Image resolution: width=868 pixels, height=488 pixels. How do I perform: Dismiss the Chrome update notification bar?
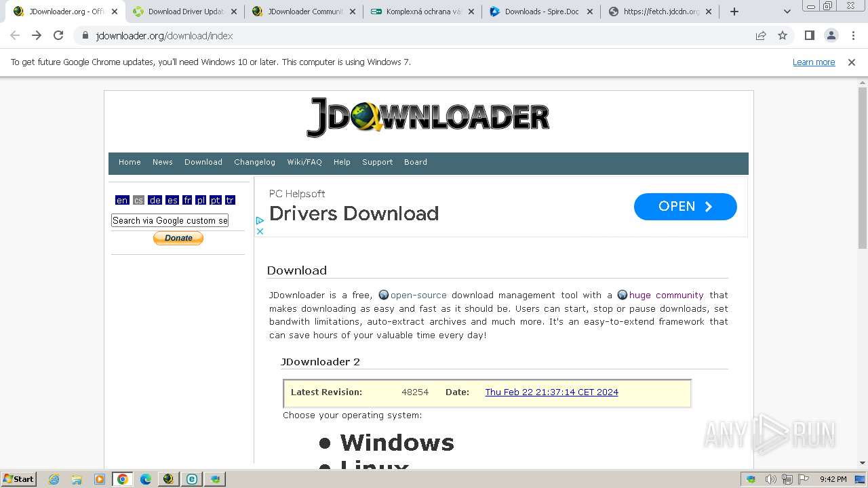[852, 62]
